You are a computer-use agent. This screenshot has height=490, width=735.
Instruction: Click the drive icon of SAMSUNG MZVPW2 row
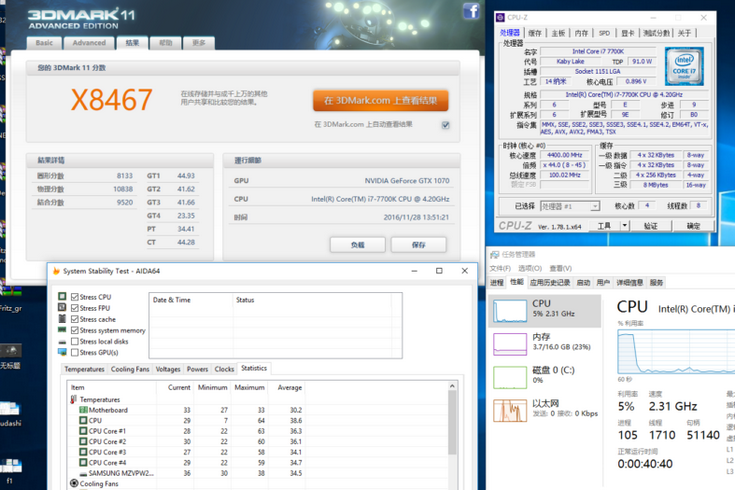(x=83, y=474)
